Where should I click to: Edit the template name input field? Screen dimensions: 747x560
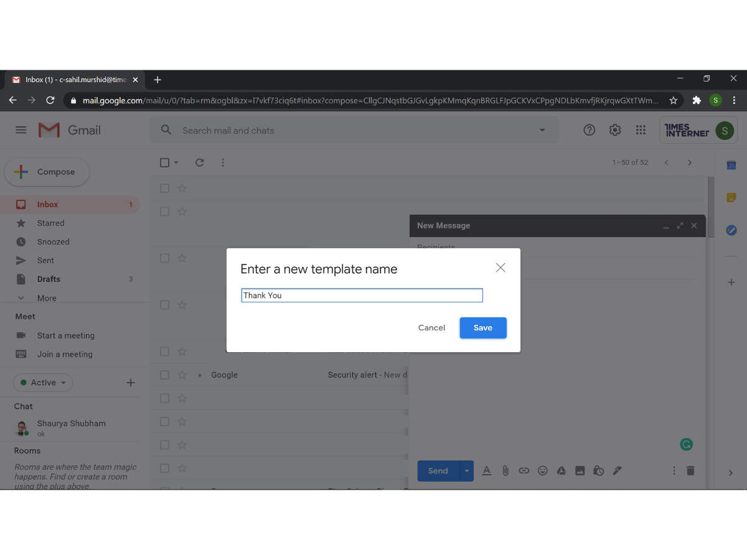[362, 295]
